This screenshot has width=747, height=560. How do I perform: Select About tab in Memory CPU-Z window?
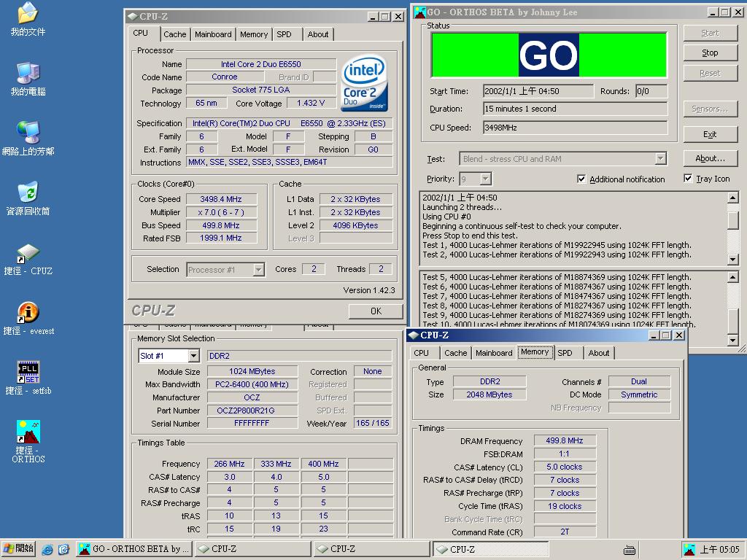point(598,353)
